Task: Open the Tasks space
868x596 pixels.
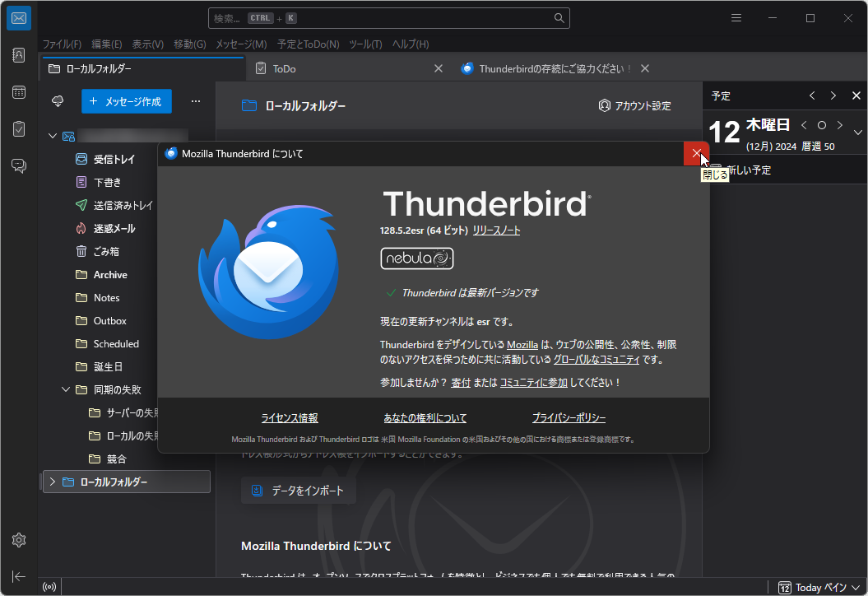Action: 18,129
